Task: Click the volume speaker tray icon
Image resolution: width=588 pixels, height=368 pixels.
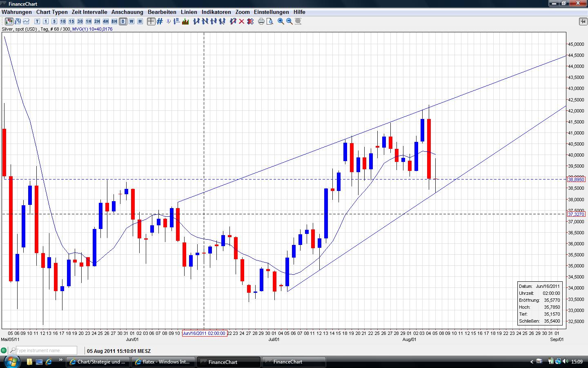Action: pyautogui.click(x=565, y=361)
